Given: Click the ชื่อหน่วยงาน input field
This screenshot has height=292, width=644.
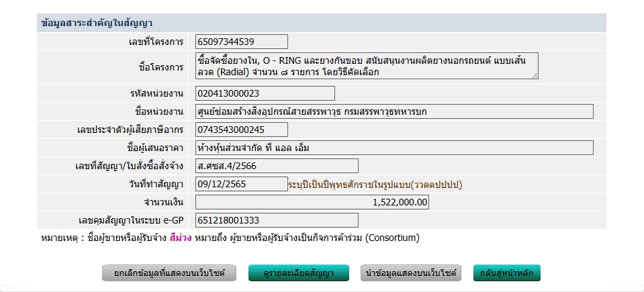Looking at the screenshot, I should click(x=394, y=111).
